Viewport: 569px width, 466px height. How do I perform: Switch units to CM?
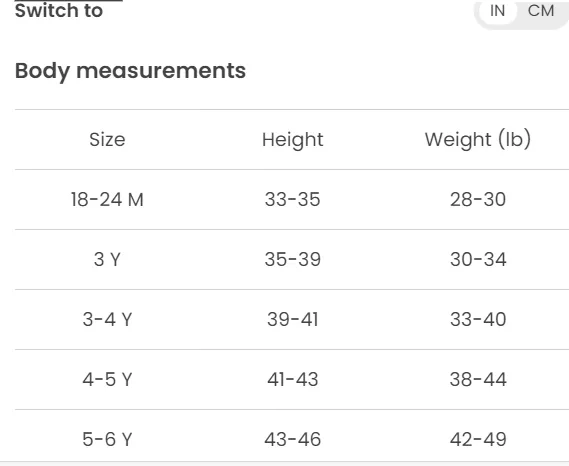point(541,11)
